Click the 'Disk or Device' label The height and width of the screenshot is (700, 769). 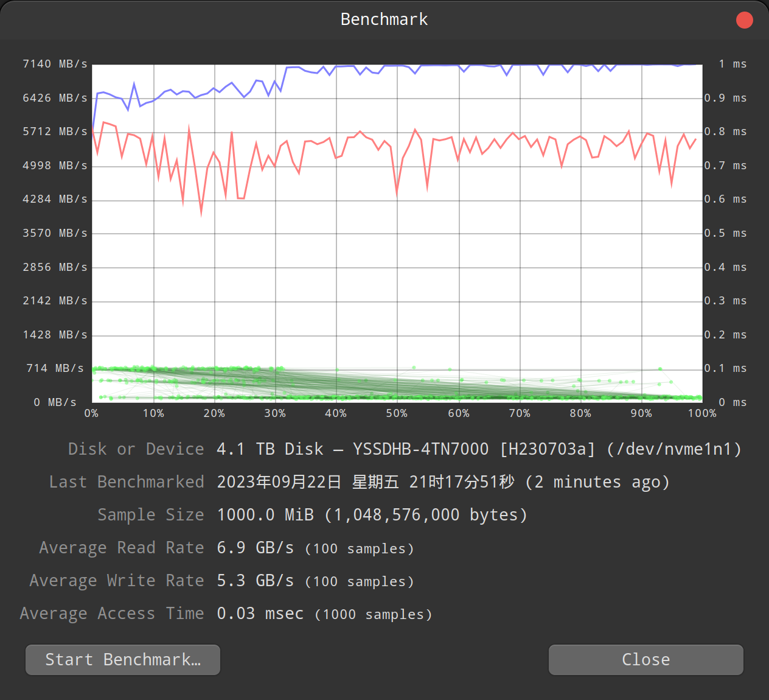pyautogui.click(x=136, y=449)
